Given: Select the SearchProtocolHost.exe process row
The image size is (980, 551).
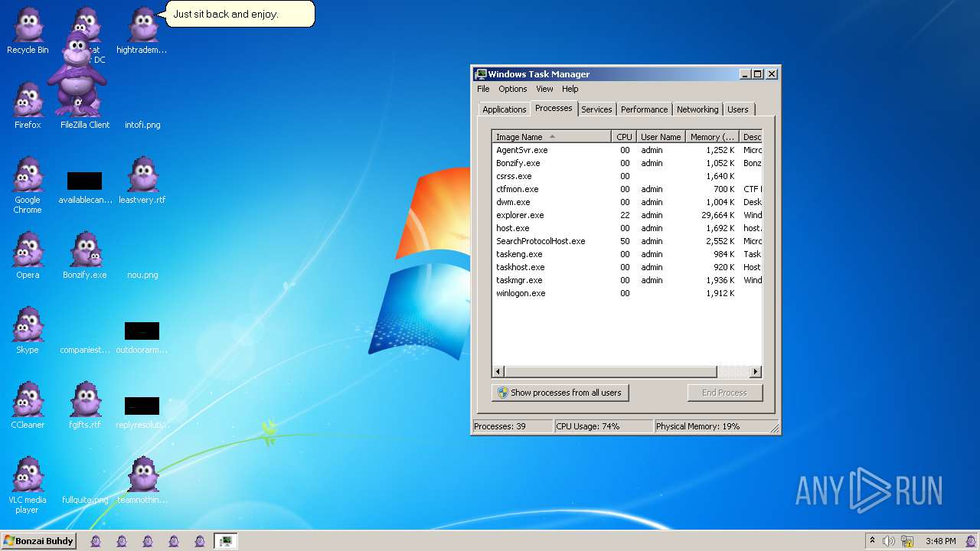Looking at the screenshot, I should (x=627, y=241).
